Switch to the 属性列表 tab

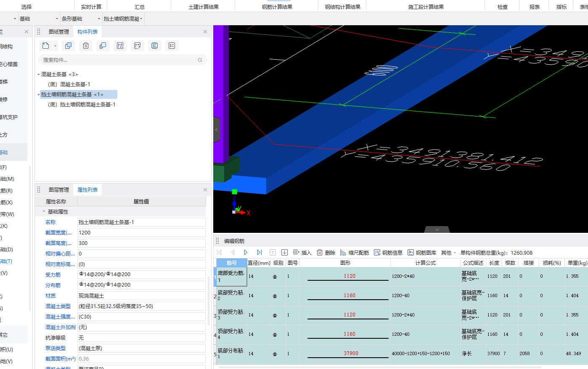(87, 190)
